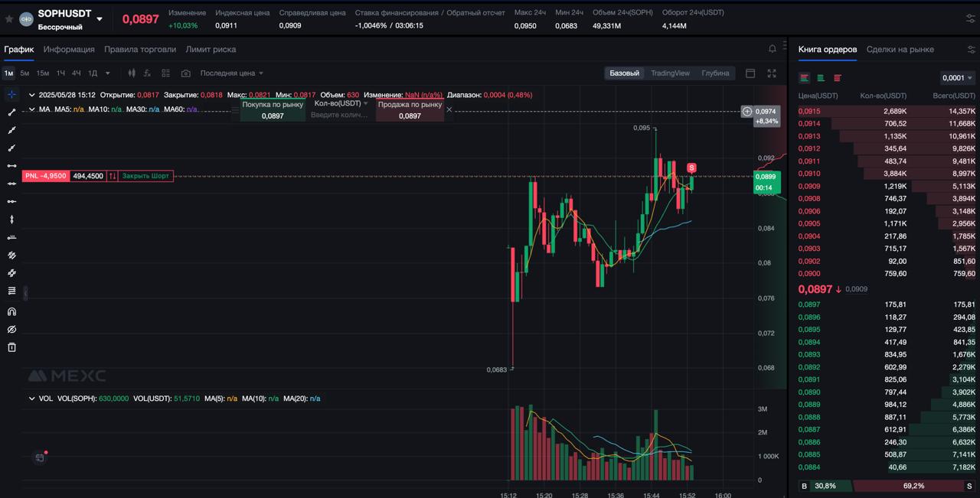Show only buy orders in order book
The height and width of the screenshot is (498, 980).
click(x=821, y=78)
